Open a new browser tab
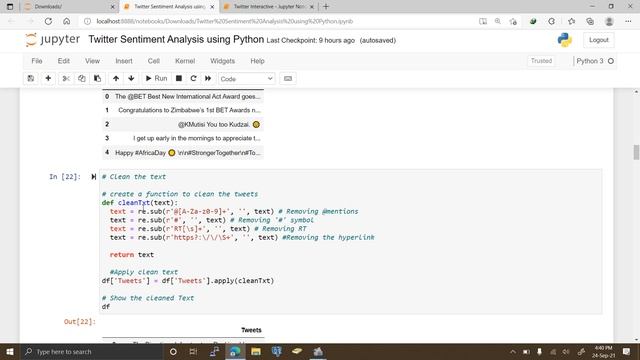The image size is (640, 360). (326, 7)
